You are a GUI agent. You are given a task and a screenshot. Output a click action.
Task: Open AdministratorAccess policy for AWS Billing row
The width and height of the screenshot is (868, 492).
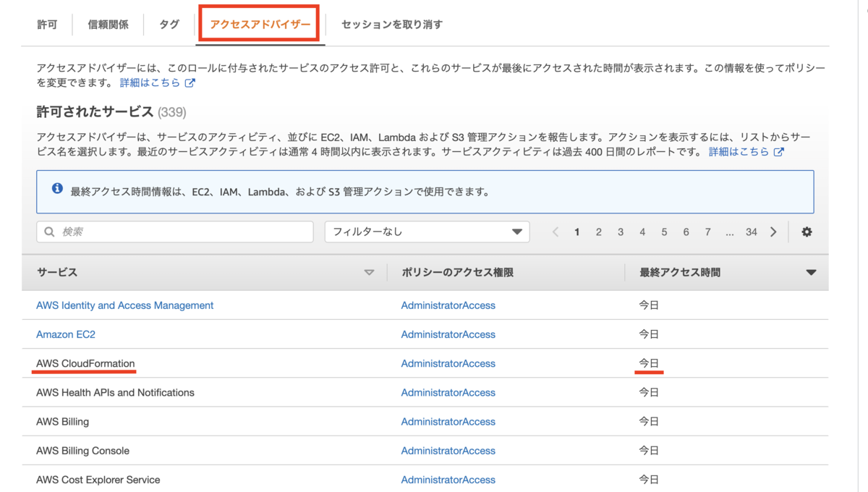click(448, 421)
